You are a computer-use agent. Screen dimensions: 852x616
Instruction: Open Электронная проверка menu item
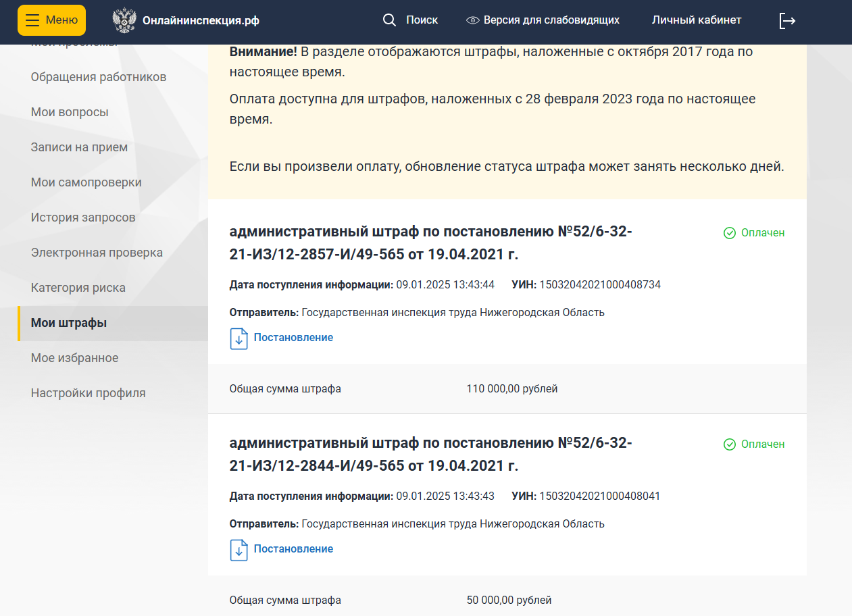[97, 253]
